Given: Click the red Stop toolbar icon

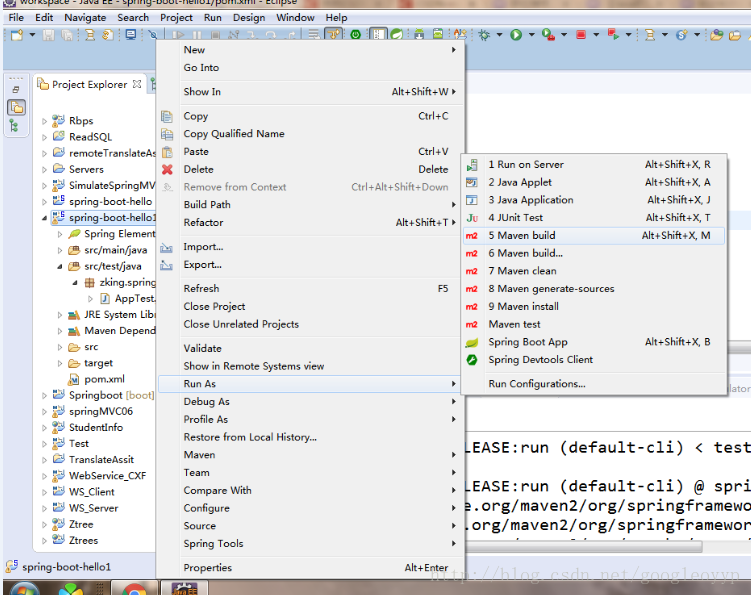Looking at the screenshot, I should pyautogui.click(x=580, y=35).
